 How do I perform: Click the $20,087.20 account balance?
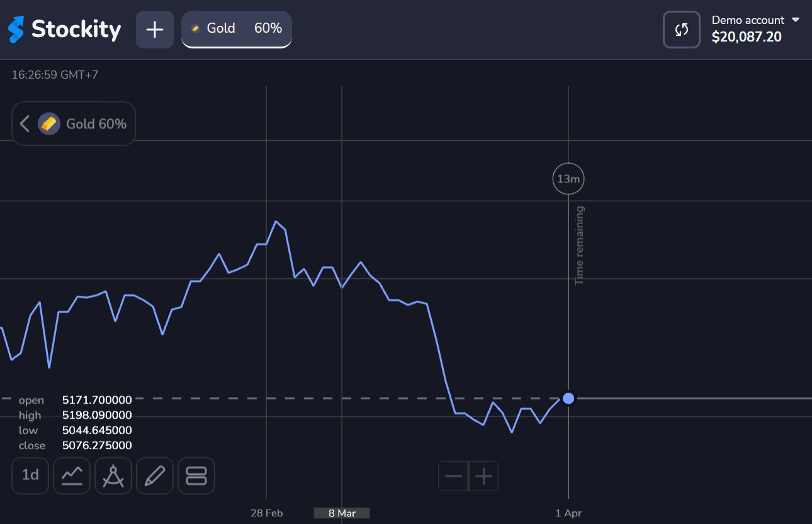[747, 38]
